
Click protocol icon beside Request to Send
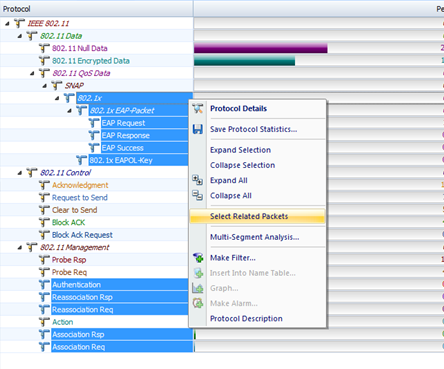pos(44,198)
